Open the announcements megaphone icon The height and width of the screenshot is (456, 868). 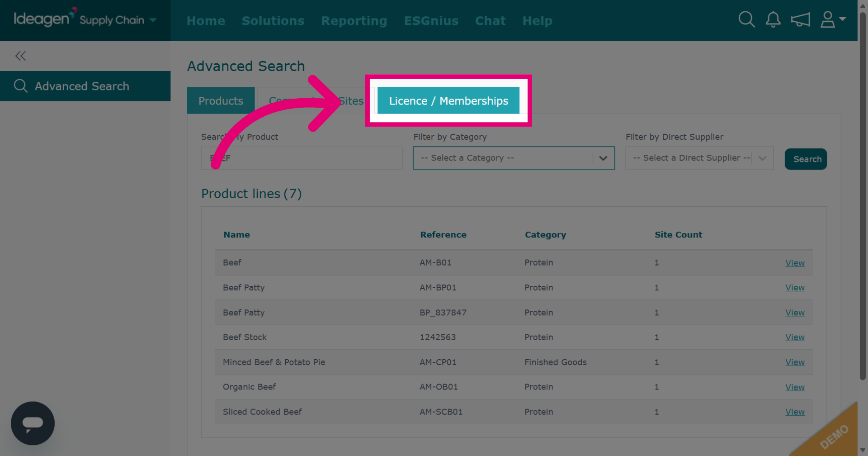(x=800, y=19)
